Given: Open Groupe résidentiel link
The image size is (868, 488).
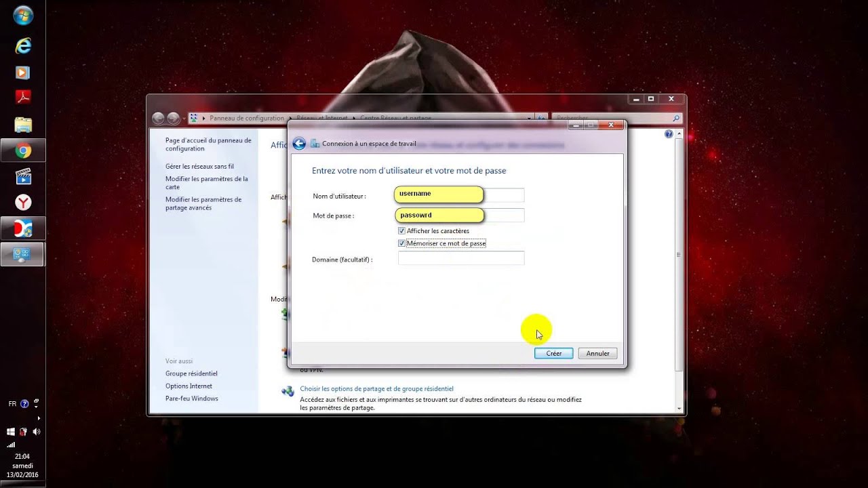Looking at the screenshot, I should pos(191,373).
